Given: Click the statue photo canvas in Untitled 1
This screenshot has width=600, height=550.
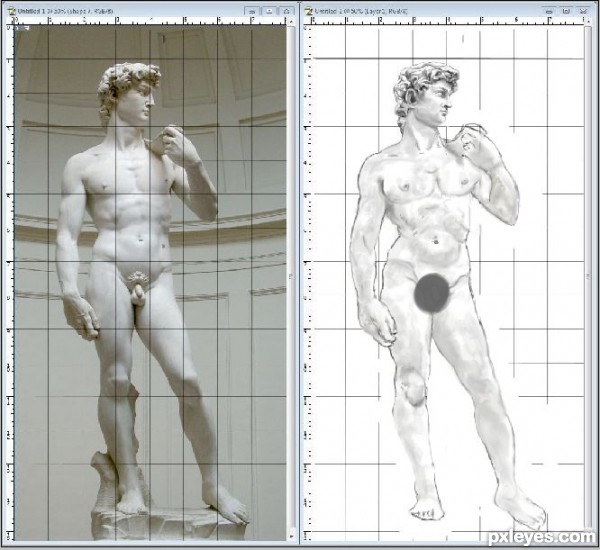Looking at the screenshot, I should pos(150,282).
